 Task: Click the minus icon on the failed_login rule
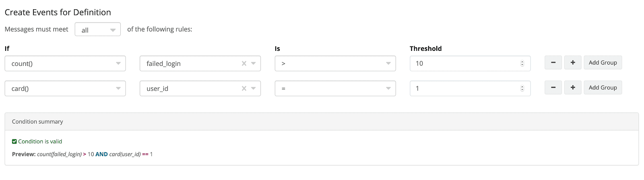[x=553, y=63]
